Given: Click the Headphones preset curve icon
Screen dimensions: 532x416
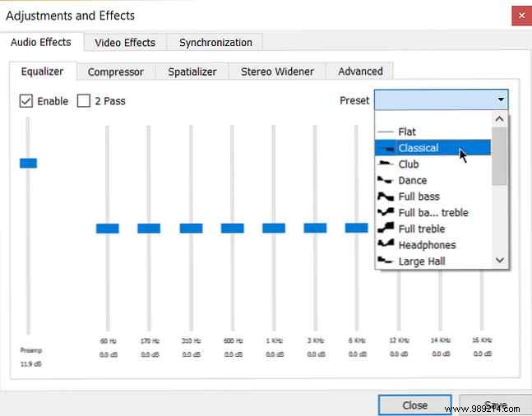Looking at the screenshot, I should click(x=386, y=244).
